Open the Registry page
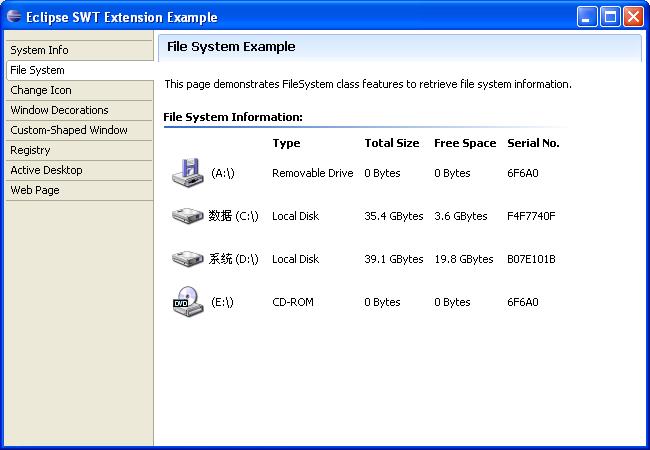This screenshot has width=650, height=450. click(80, 150)
